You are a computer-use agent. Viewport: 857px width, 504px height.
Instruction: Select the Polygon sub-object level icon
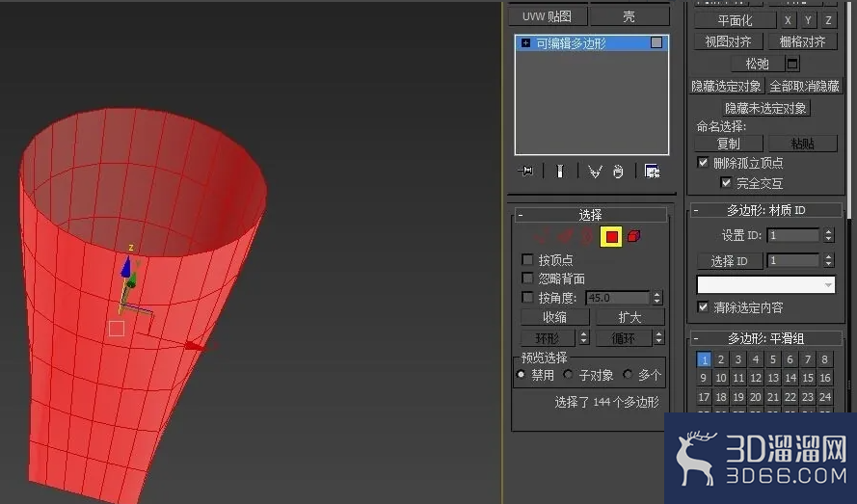(611, 237)
